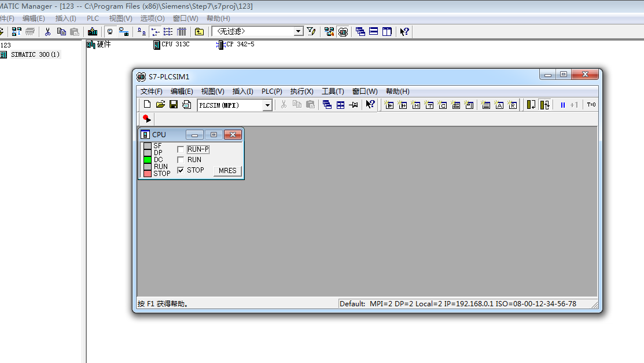Check the RUN mode checkbox
Image resolution: width=644 pixels, height=363 pixels.
181,160
